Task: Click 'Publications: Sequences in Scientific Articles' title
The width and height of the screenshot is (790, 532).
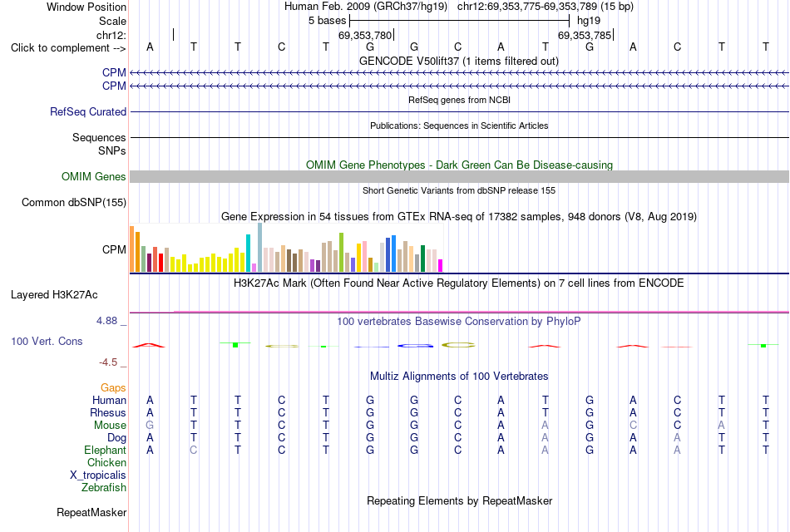Action: tap(459, 126)
